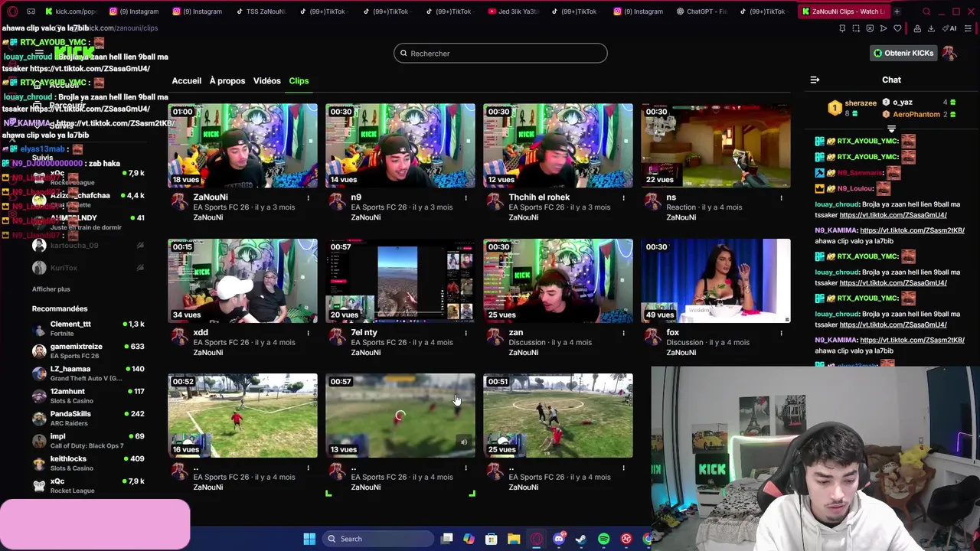Open the browser AI assistant button
Screen dimensions: 980x551
(950, 28)
